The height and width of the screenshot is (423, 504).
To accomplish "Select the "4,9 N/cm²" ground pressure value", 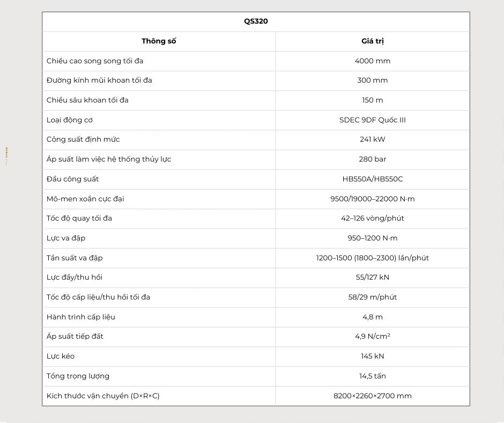I will pos(372,337).
